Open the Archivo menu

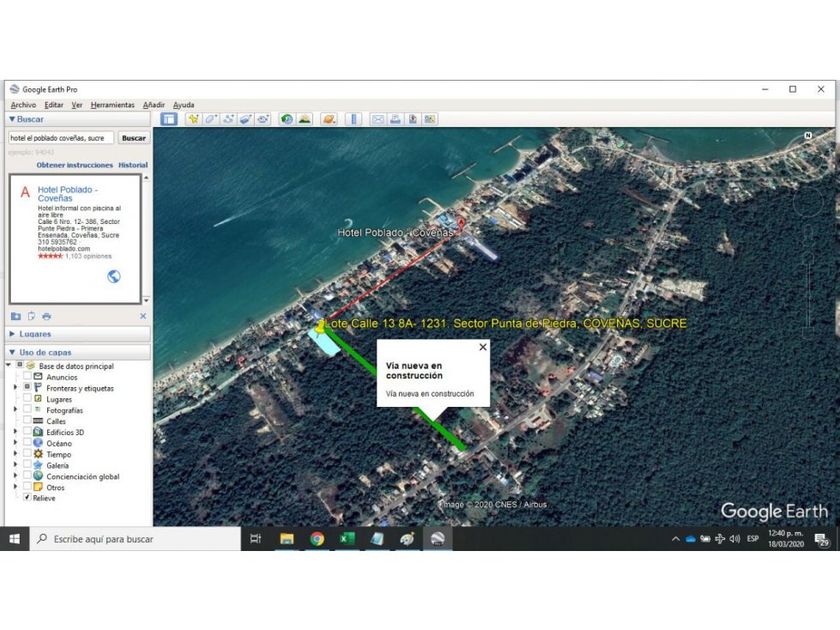(x=23, y=105)
